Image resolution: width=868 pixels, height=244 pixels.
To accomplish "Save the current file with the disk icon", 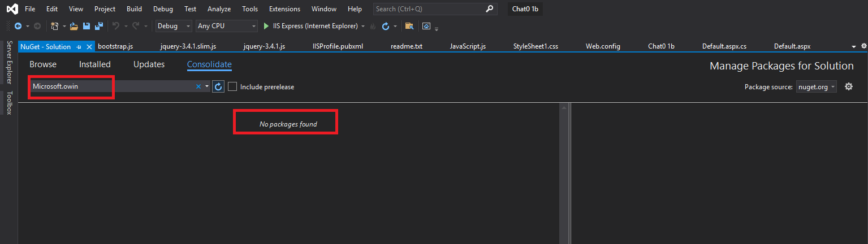I will (x=87, y=26).
